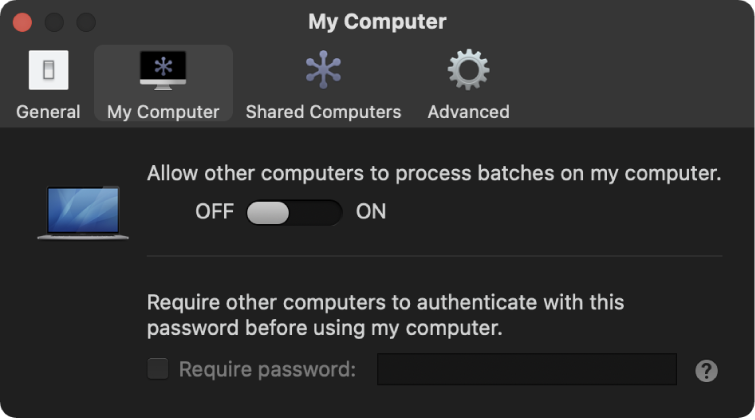Focus the password input field

(526, 369)
